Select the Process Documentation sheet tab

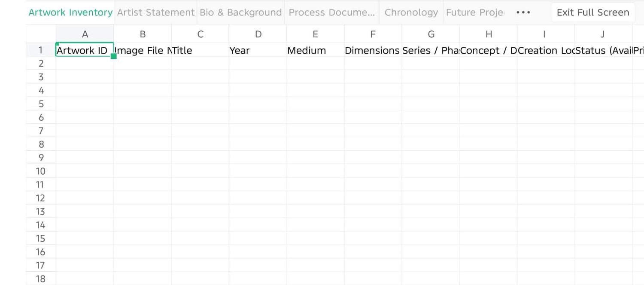(331, 12)
